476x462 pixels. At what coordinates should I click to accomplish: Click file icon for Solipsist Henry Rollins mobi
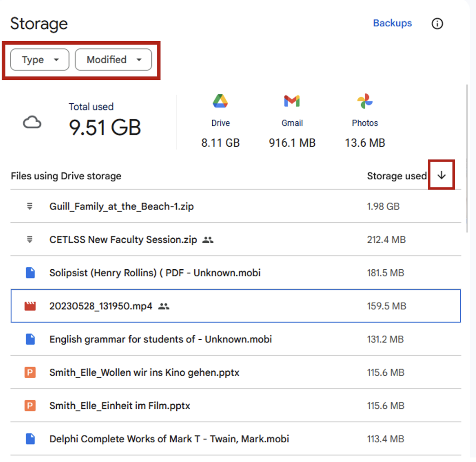tap(30, 273)
